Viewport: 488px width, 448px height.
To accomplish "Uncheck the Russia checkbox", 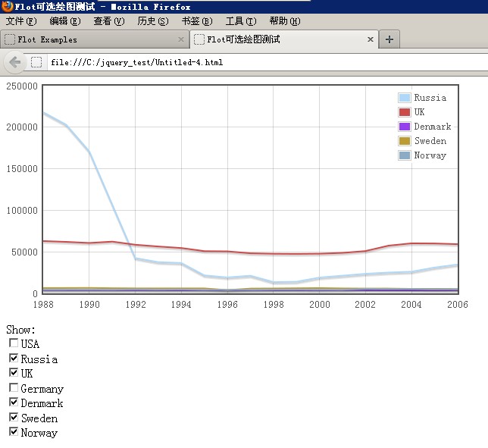I will [x=14, y=359].
